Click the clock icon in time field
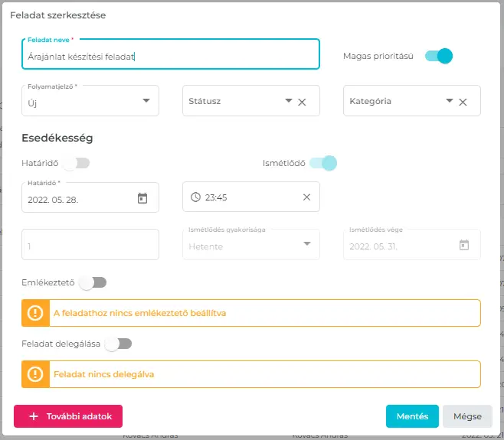The width and height of the screenshot is (504, 440). 195,197
